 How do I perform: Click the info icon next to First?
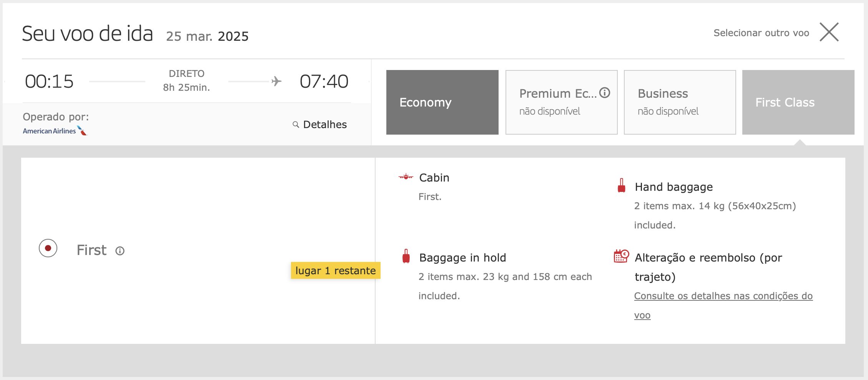(120, 251)
